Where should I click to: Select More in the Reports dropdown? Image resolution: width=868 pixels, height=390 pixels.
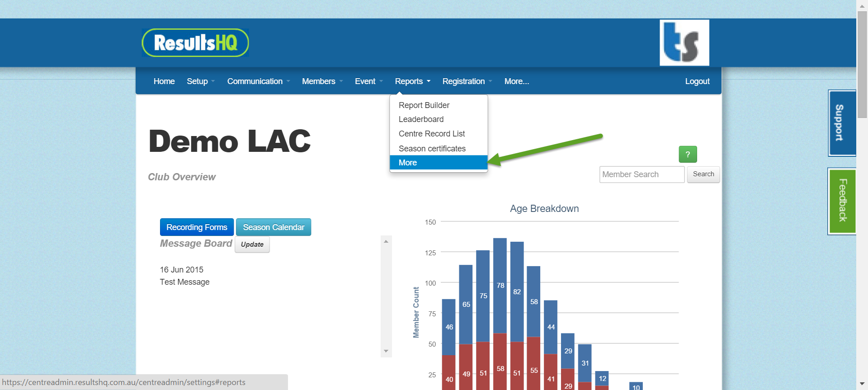click(439, 163)
